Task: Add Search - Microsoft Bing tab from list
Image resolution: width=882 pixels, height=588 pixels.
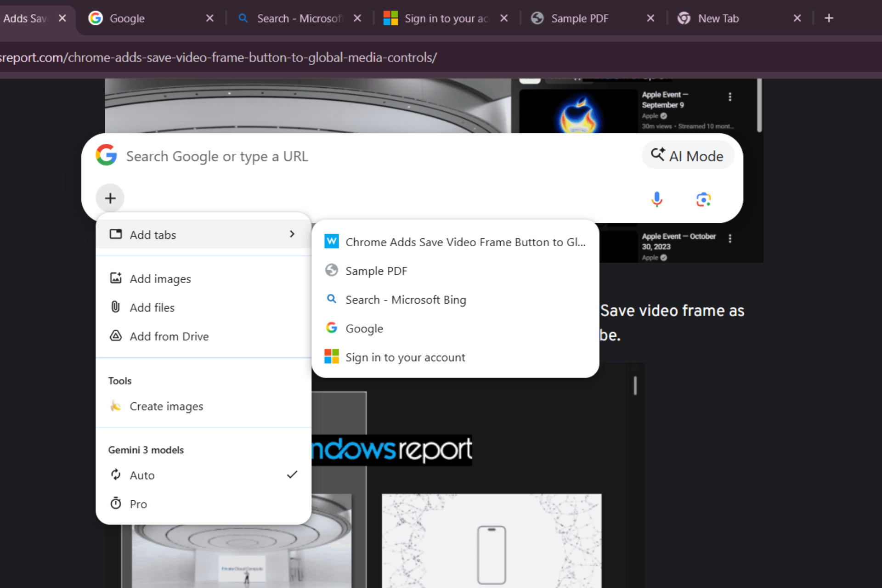Action: coord(455,300)
